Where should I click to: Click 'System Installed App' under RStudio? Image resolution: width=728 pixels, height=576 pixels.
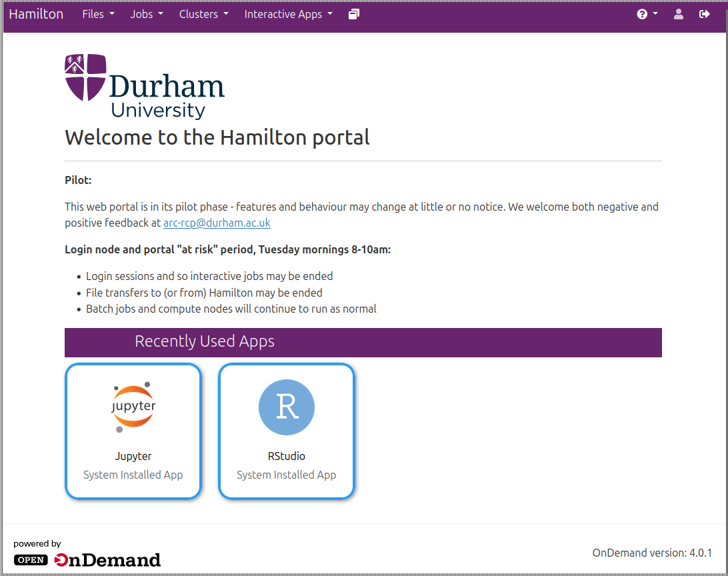coord(287,475)
